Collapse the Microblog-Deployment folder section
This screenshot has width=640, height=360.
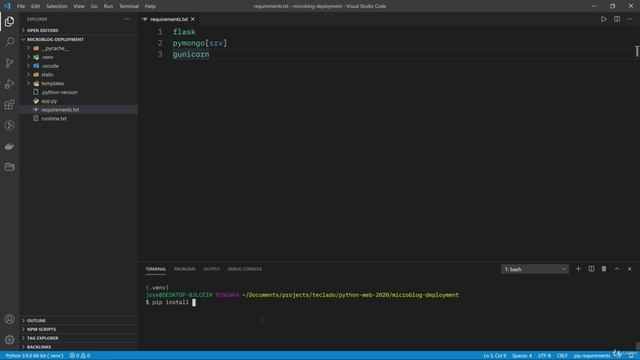(x=78, y=40)
